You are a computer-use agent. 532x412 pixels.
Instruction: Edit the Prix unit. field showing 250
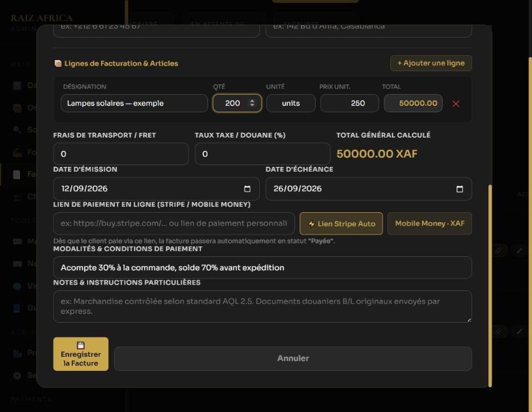click(x=349, y=103)
